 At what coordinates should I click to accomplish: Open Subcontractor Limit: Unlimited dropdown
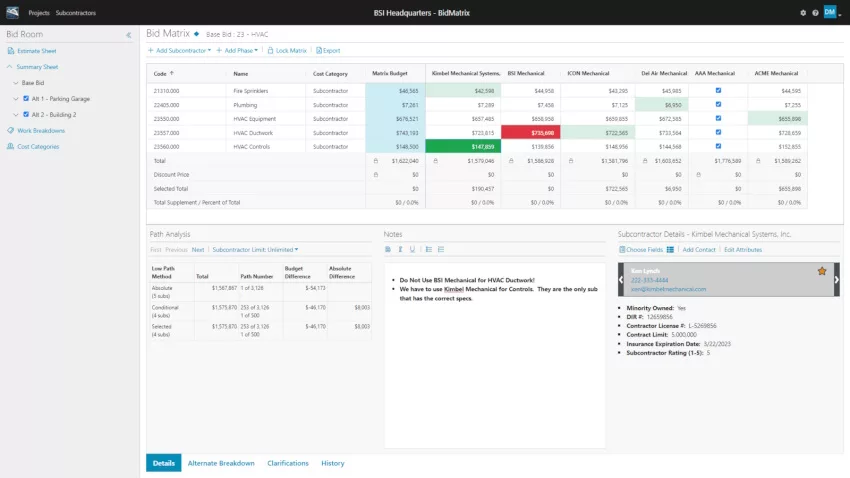click(x=255, y=250)
